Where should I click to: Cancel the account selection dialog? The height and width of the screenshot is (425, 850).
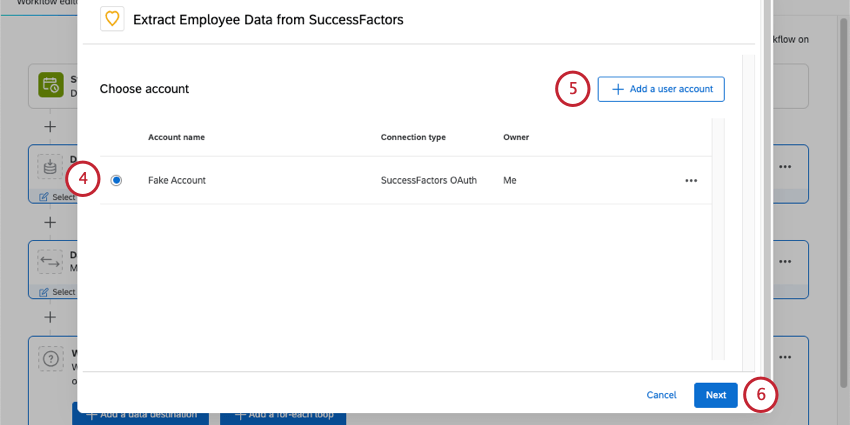point(661,395)
